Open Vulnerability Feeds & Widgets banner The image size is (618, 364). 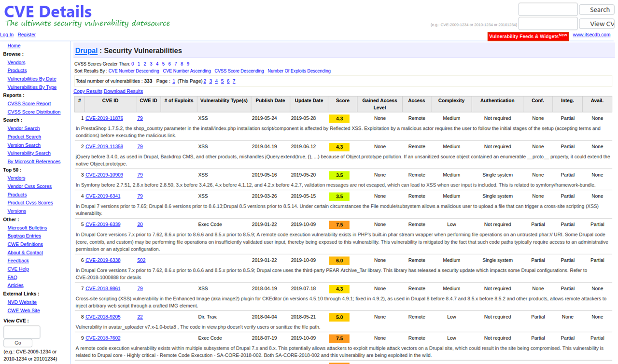pyautogui.click(x=528, y=36)
